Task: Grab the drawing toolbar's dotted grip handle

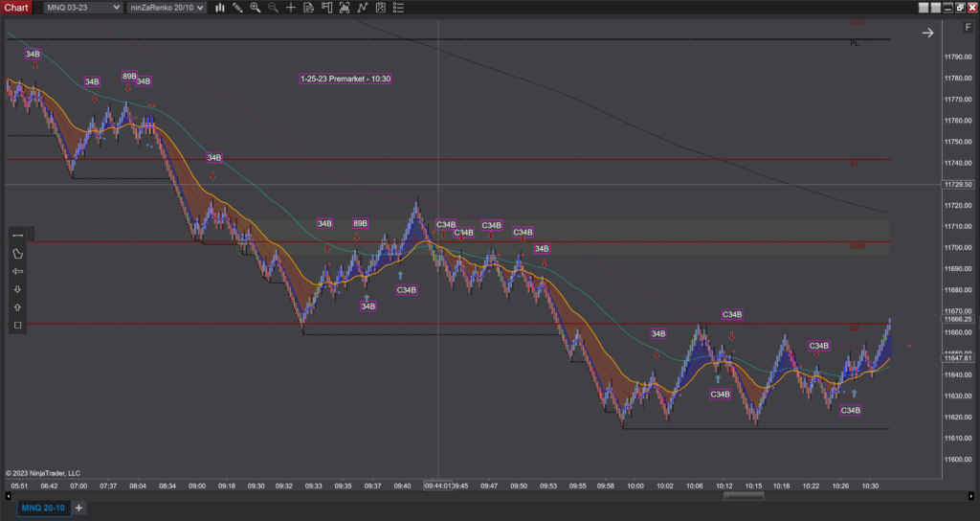Action: click(32, 234)
